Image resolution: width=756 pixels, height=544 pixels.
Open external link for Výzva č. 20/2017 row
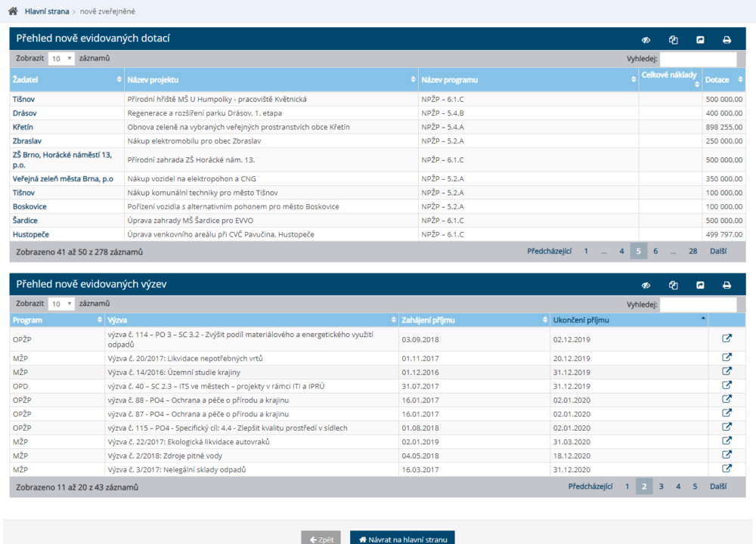point(727,358)
